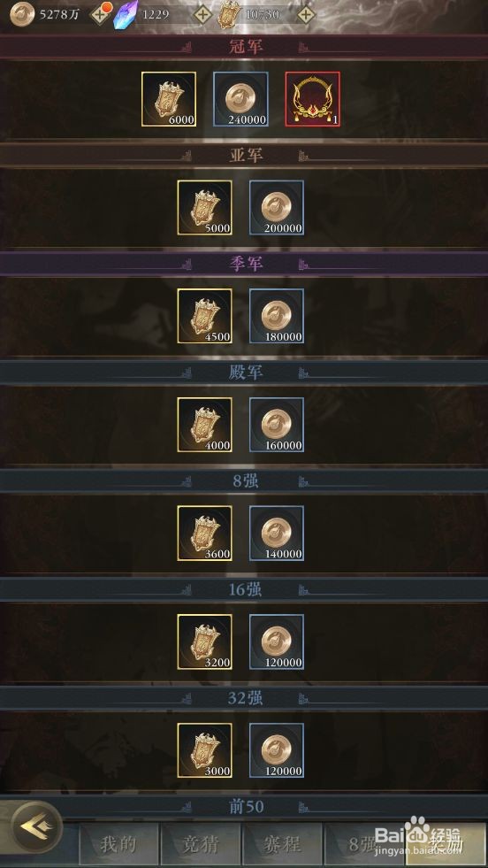The height and width of the screenshot is (868, 488).
Task: Tap the 200000 coin reward under 亚军
Action: (x=277, y=208)
